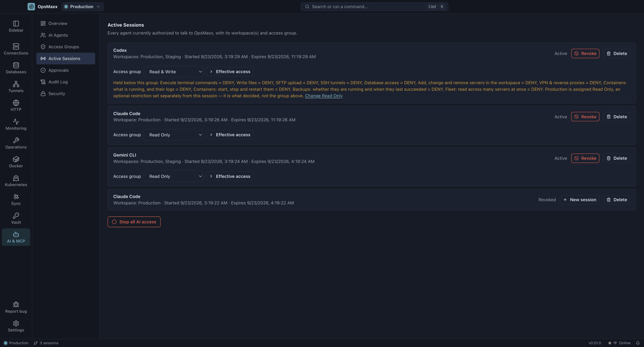The image size is (644, 347).
Task: Follow the Change Read Only link
Action: click(324, 96)
